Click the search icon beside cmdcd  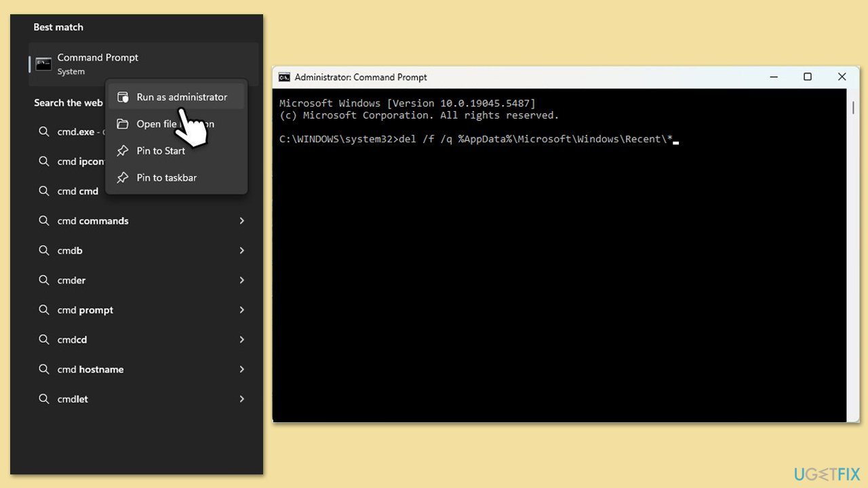tap(44, 340)
